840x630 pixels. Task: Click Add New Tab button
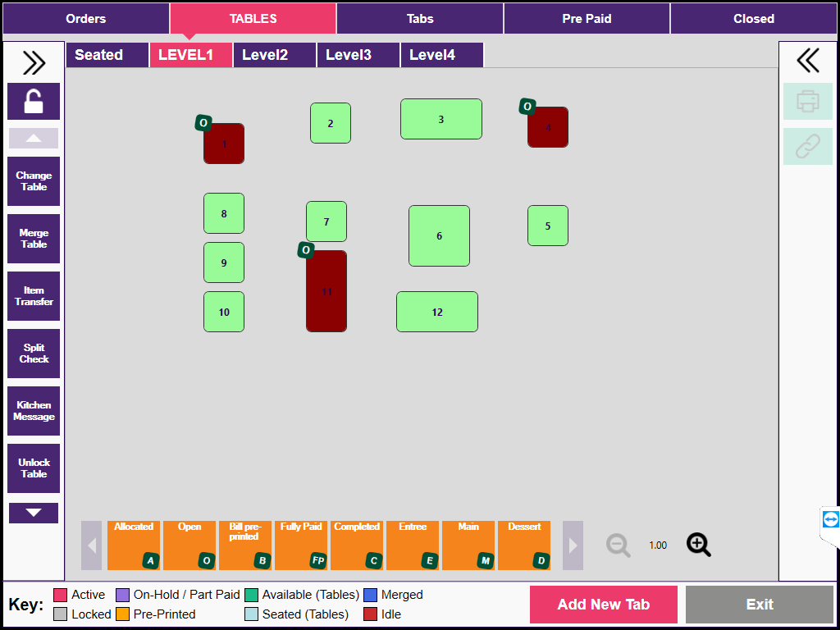[x=604, y=605]
